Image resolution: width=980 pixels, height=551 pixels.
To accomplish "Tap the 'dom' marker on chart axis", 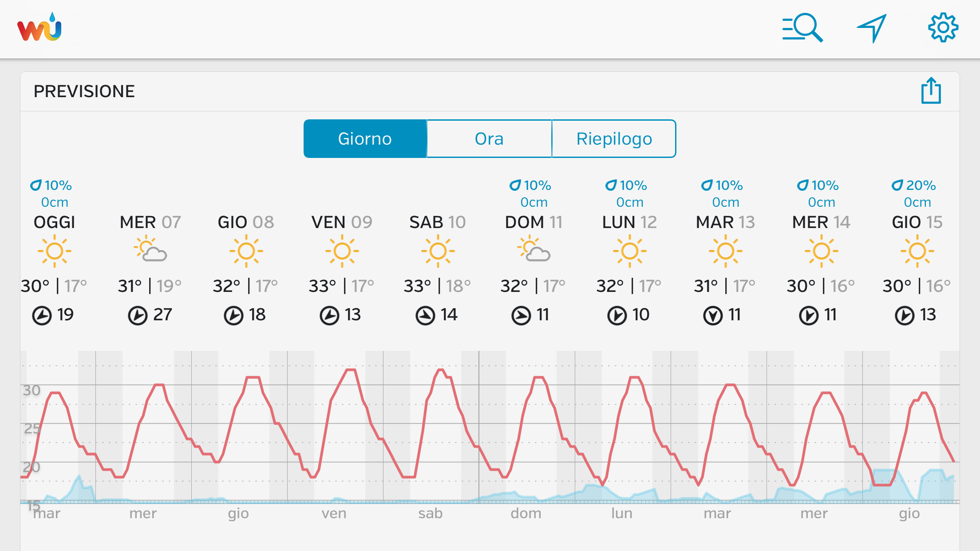I will [526, 513].
